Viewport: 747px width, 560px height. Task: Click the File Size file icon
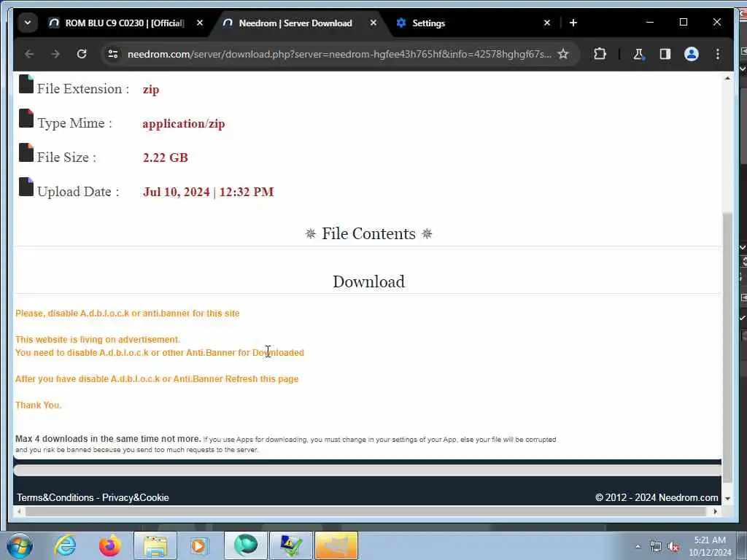click(26, 152)
